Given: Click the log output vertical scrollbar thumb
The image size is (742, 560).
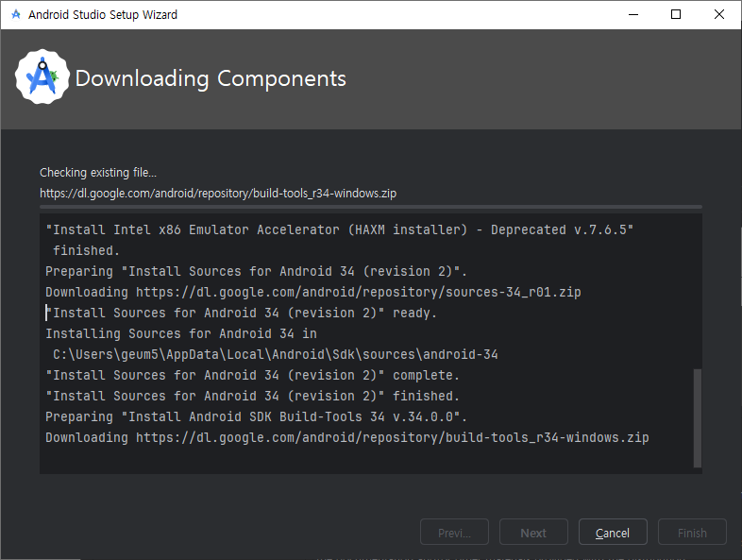Looking at the screenshot, I should 697,418.
